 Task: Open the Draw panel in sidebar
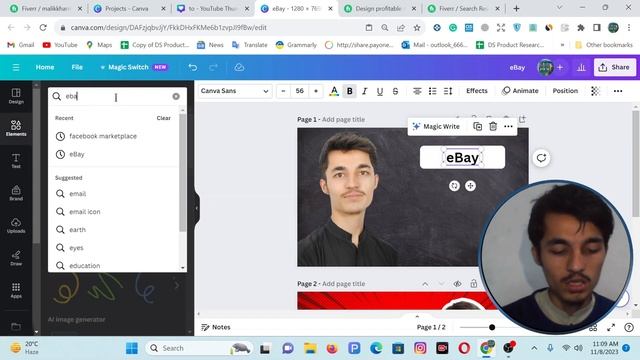pos(16,258)
